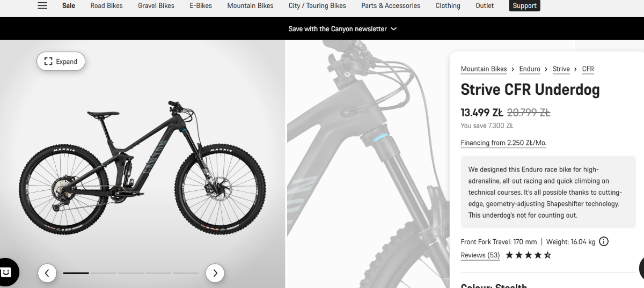Open the Financing from 2.250 ZŁ/Mo. link
This screenshot has width=644, height=288.
point(503,143)
